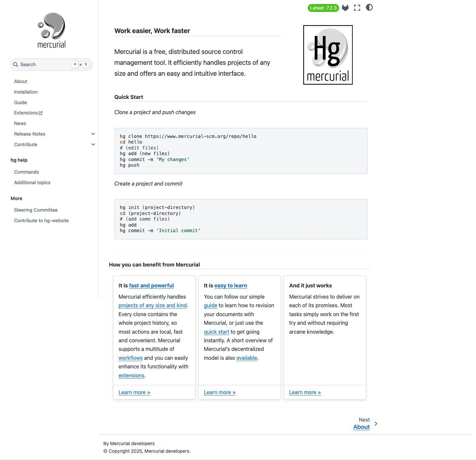
Task: Open the 'extensions' link in the first card
Action: pyautogui.click(x=132, y=375)
